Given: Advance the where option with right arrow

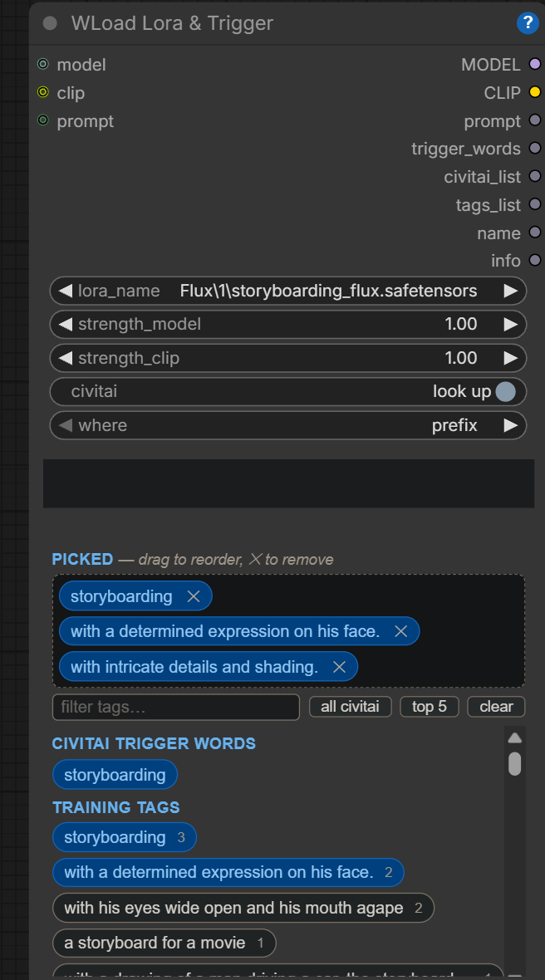Looking at the screenshot, I should pyautogui.click(x=511, y=425).
